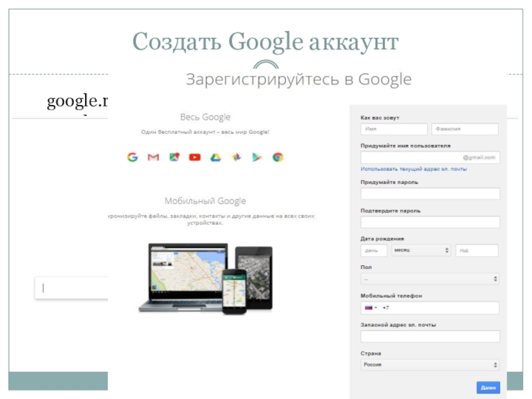
Task: Click the Использовать текущий адрес эл. почты link
Action: (x=414, y=169)
